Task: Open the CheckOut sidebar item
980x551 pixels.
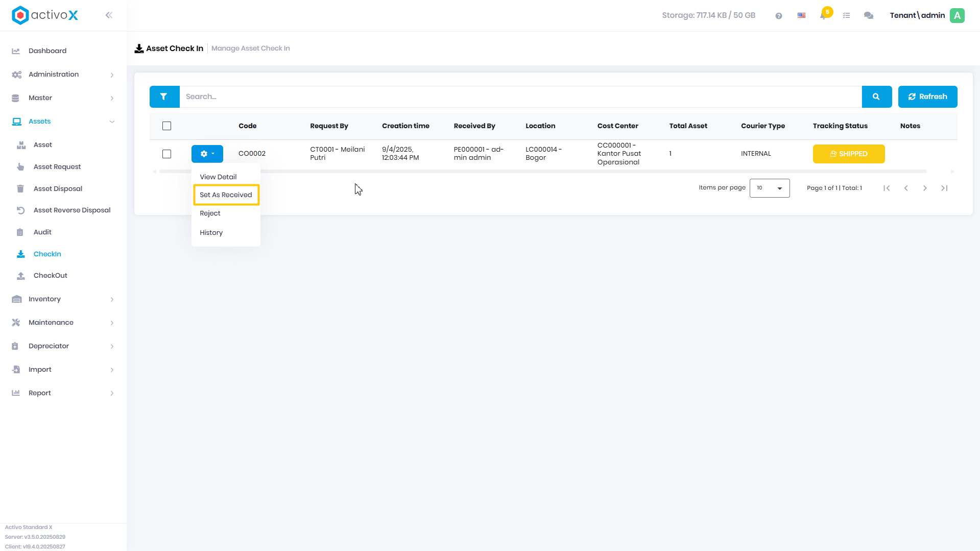Action: [51, 276]
